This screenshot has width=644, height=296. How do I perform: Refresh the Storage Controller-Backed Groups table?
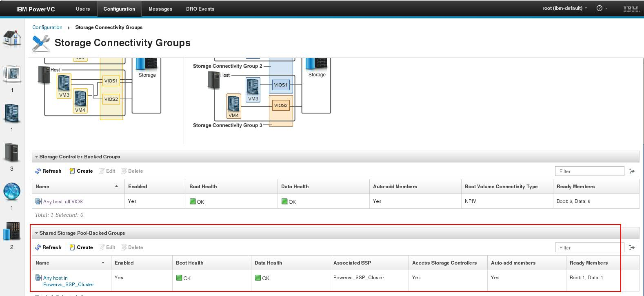click(48, 171)
